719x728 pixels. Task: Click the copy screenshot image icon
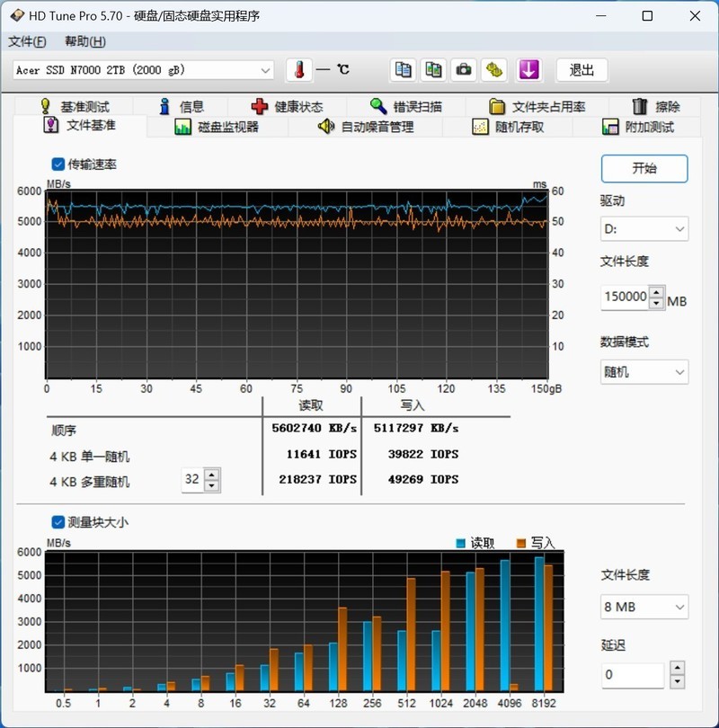pos(433,70)
